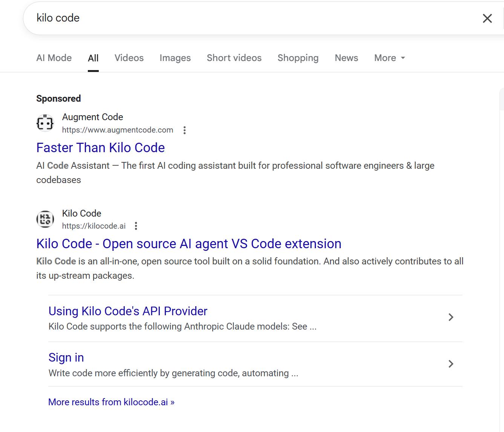Expand the More search filters dropdown
The width and height of the screenshot is (504, 432).
(x=390, y=58)
